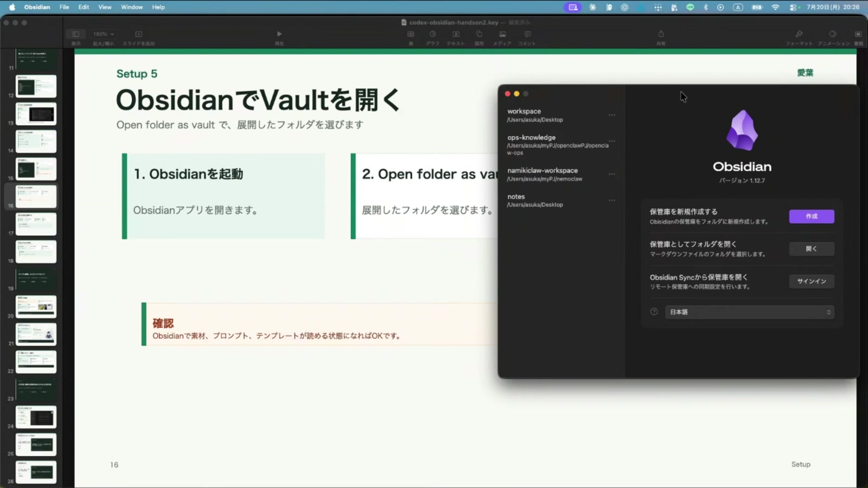Click the 開く open folder button
Viewport: 868px width, 488px height.
pos(812,249)
